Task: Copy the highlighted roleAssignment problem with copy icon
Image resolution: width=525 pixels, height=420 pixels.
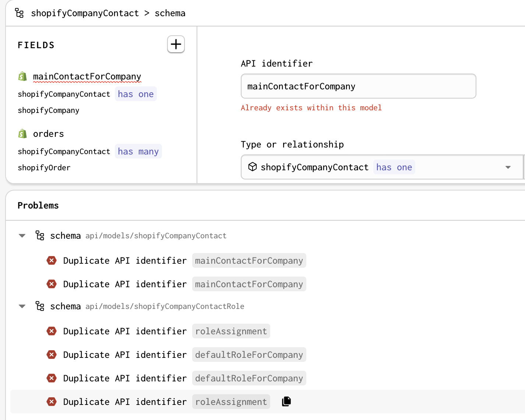Action: point(286,402)
